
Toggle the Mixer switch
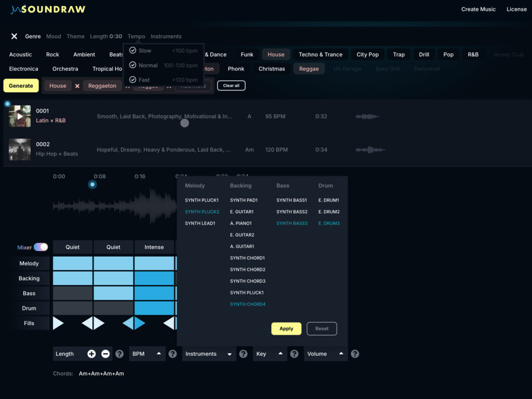pyautogui.click(x=41, y=247)
